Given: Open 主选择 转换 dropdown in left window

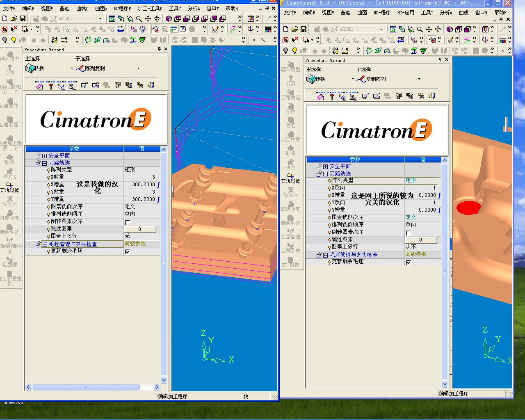Looking at the screenshot, I should (x=72, y=68).
